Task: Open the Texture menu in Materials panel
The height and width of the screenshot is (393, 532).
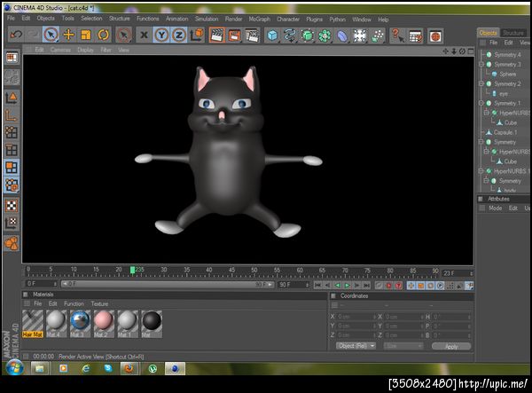Action: tap(99, 303)
